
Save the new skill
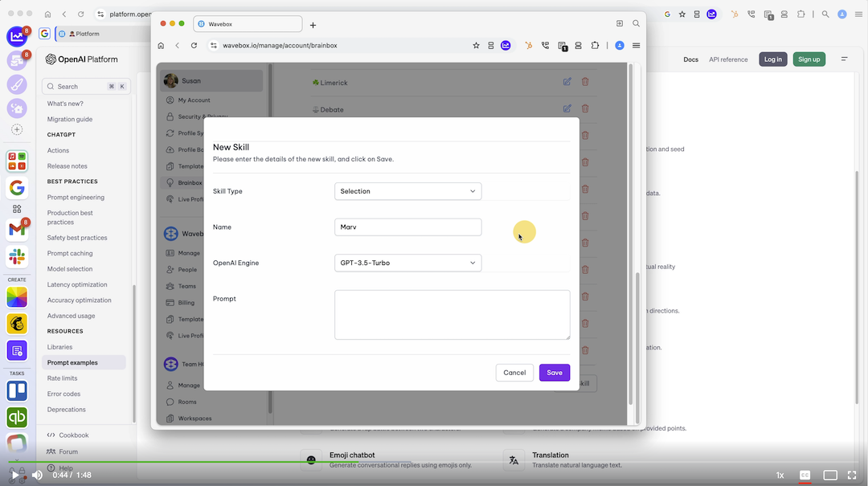pos(555,373)
